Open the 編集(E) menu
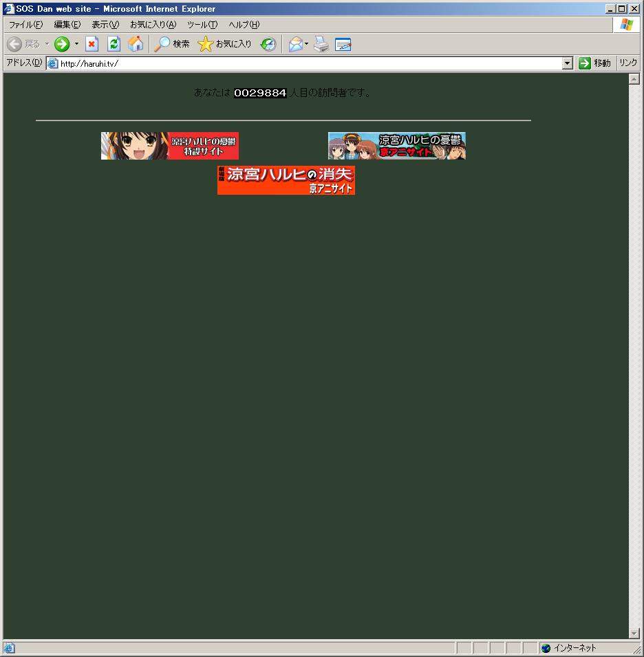The image size is (644, 657). [x=67, y=25]
